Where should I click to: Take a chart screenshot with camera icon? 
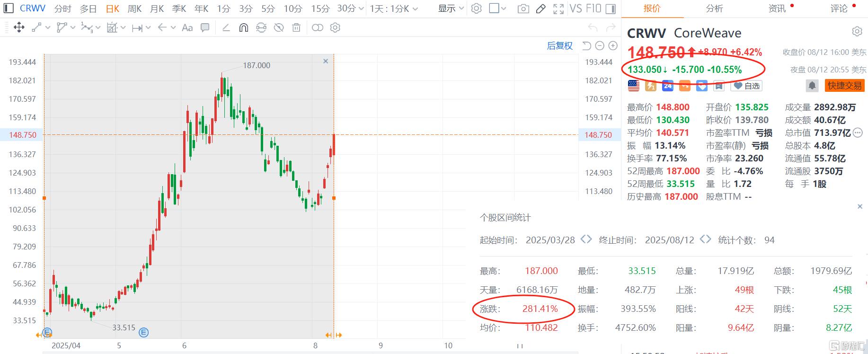coord(523,9)
